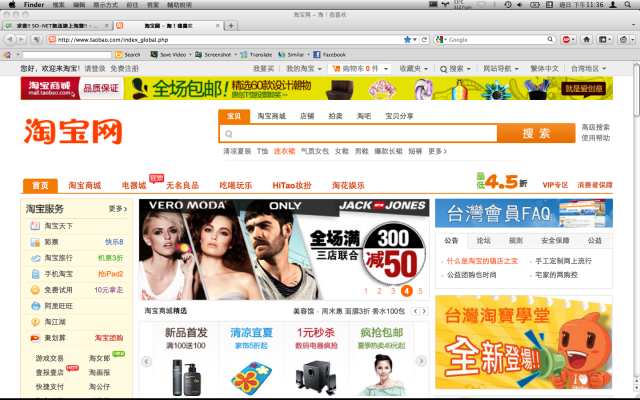Click the 彩票 lottery icon in sidebar
Image resolution: width=640 pixels, height=400 pixels.
click(35, 242)
